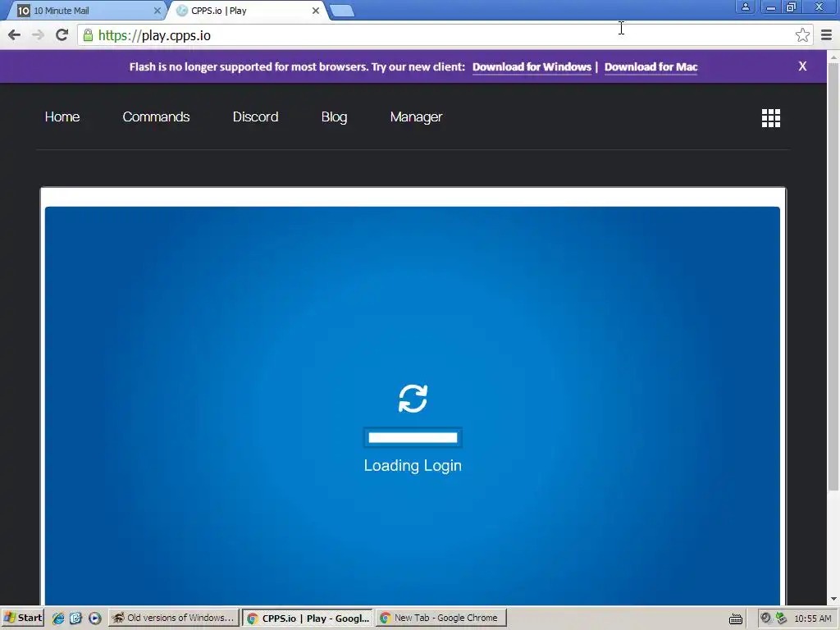Screen dimensions: 840x630
Task: Click the browser forward arrow
Action: click(x=38, y=35)
